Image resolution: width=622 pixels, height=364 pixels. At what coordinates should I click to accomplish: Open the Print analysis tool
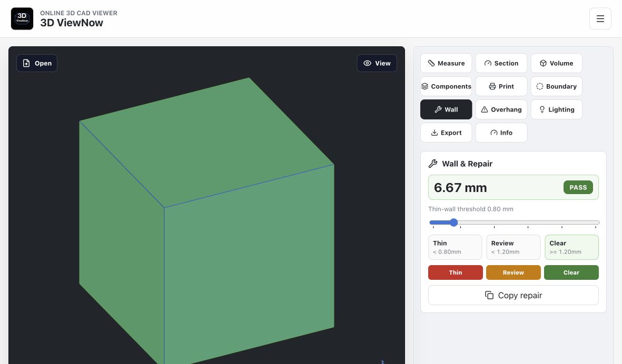501,86
